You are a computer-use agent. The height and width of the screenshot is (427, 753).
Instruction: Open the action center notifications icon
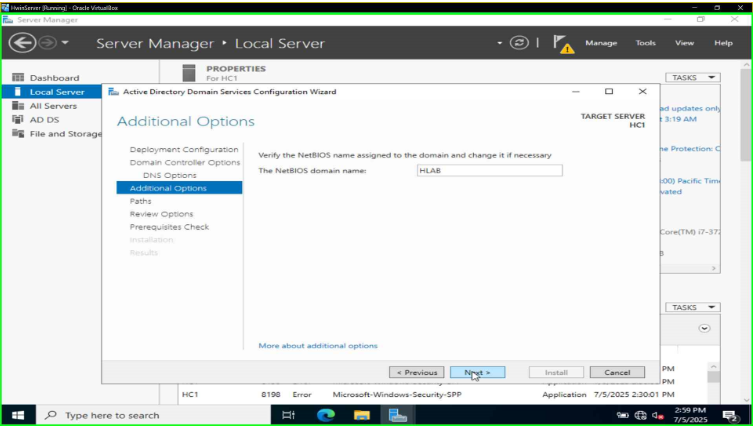pyautogui.click(x=730, y=415)
